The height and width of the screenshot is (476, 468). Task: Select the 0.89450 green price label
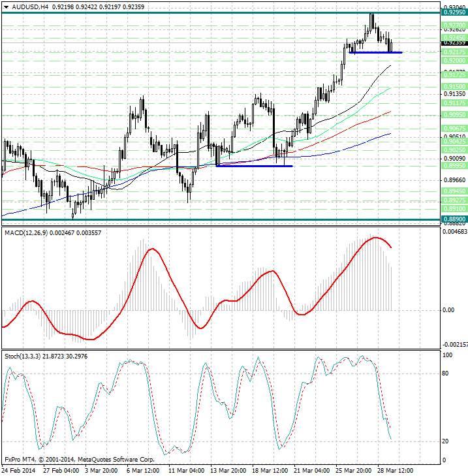[454, 191]
